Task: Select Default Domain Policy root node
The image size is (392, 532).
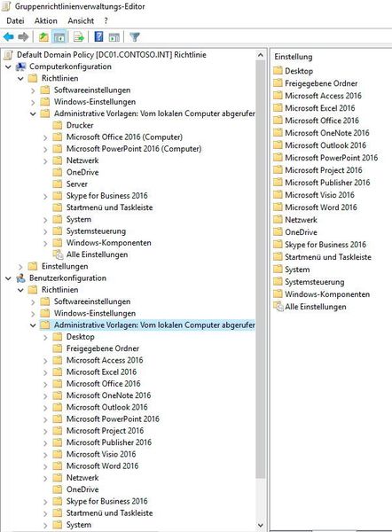Action: click(112, 55)
